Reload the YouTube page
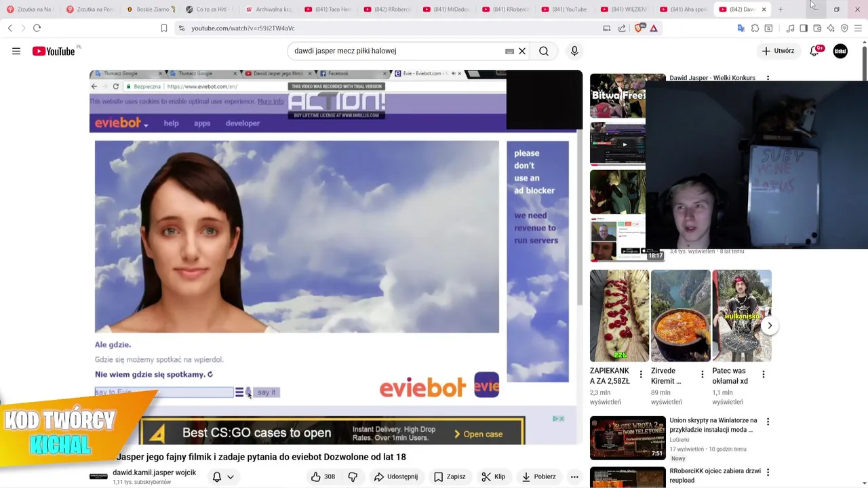This screenshot has height=488, width=868. [x=37, y=28]
